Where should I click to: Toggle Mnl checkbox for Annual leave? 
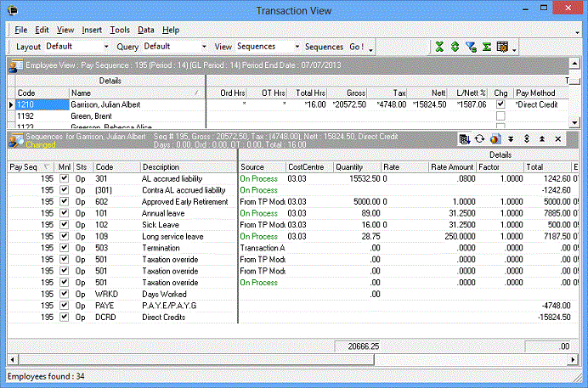(64, 213)
